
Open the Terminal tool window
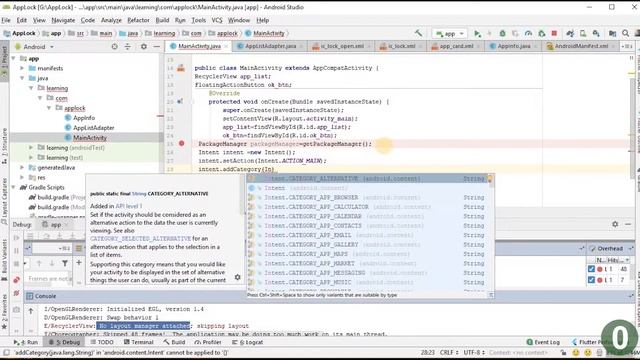click(x=138, y=342)
